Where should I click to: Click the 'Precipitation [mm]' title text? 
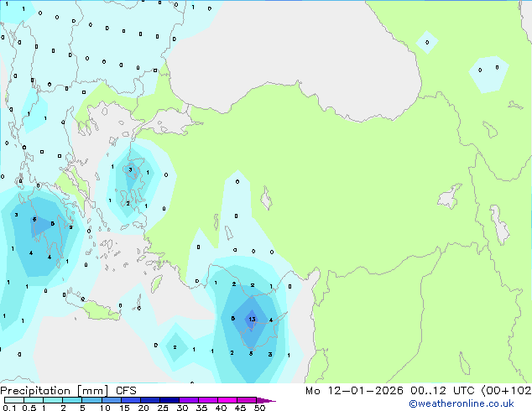(55, 391)
